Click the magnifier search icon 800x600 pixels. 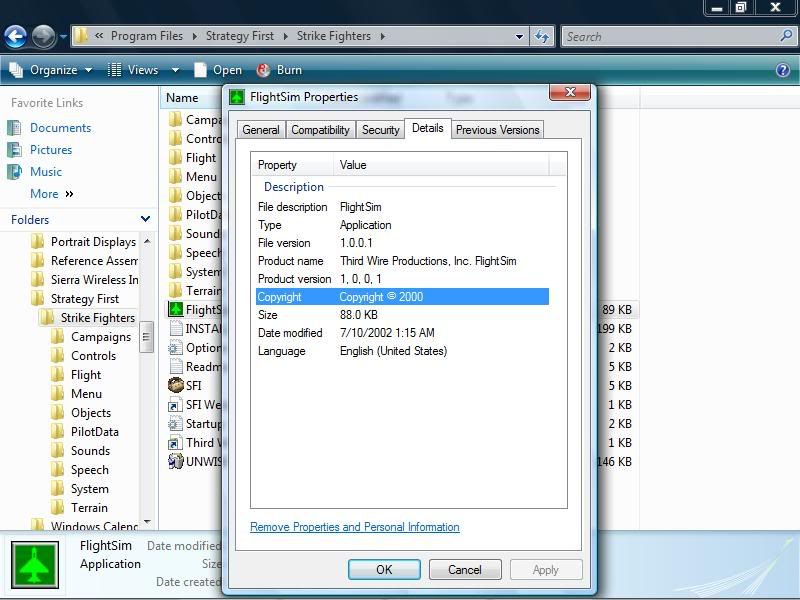click(x=787, y=36)
